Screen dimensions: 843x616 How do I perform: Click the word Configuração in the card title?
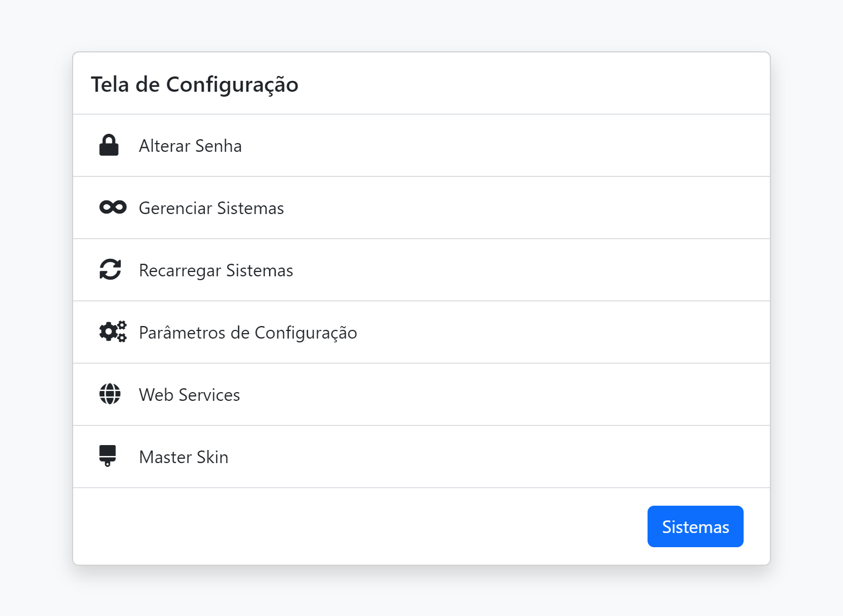[232, 85]
